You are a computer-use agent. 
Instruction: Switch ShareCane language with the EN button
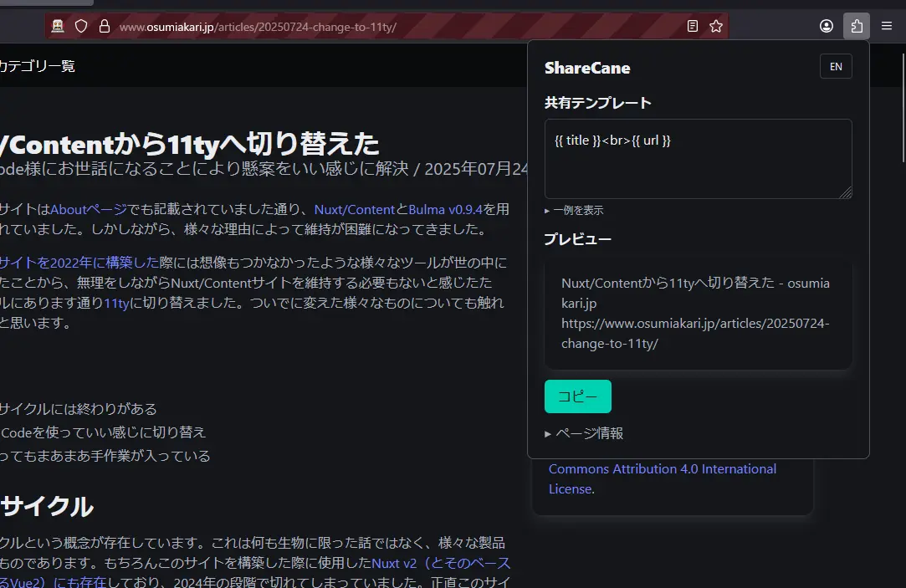(x=836, y=66)
